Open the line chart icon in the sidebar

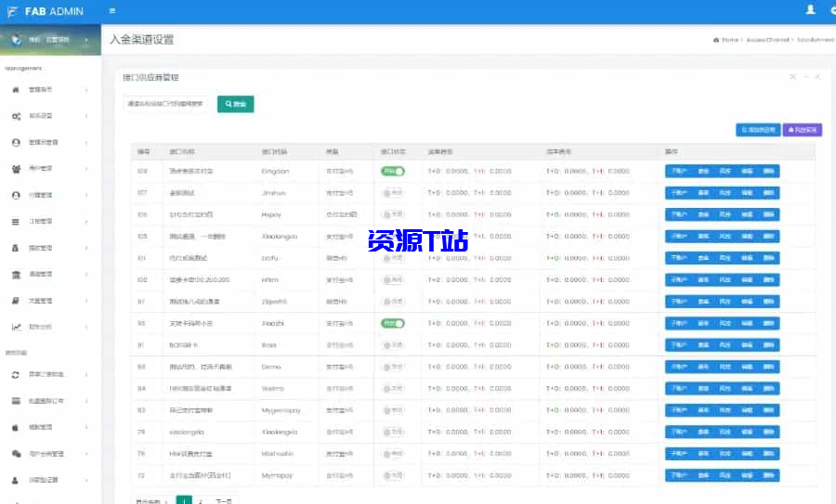pos(16,327)
